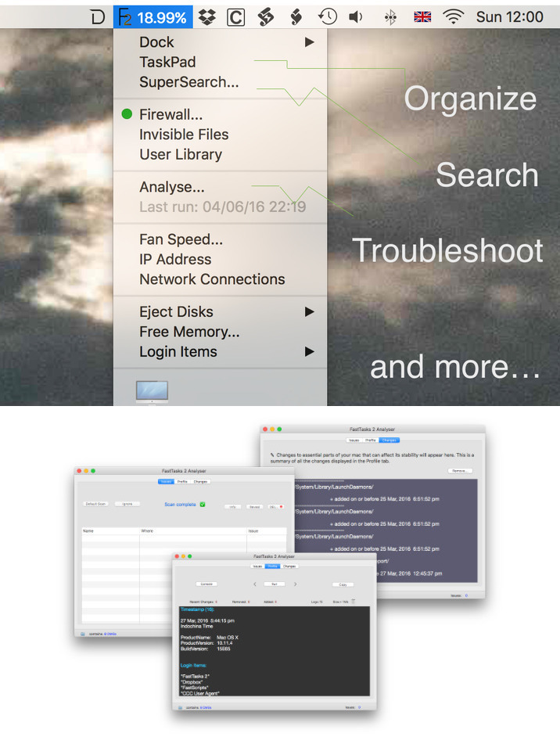Click the Ignore button
Image resolution: width=560 pixels, height=744 pixels.
tap(127, 504)
